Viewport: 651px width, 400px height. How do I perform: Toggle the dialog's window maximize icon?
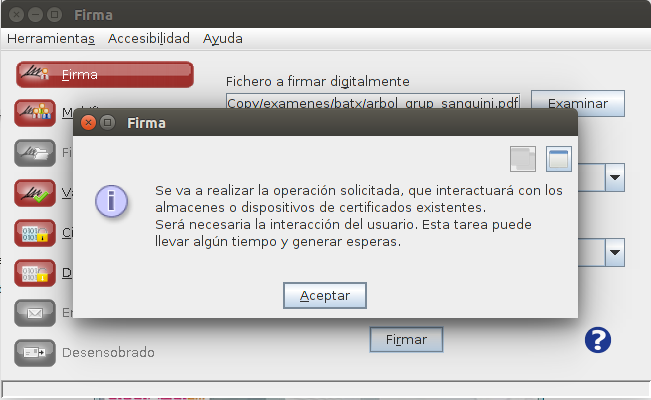pyautogui.click(x=558, y=159)
